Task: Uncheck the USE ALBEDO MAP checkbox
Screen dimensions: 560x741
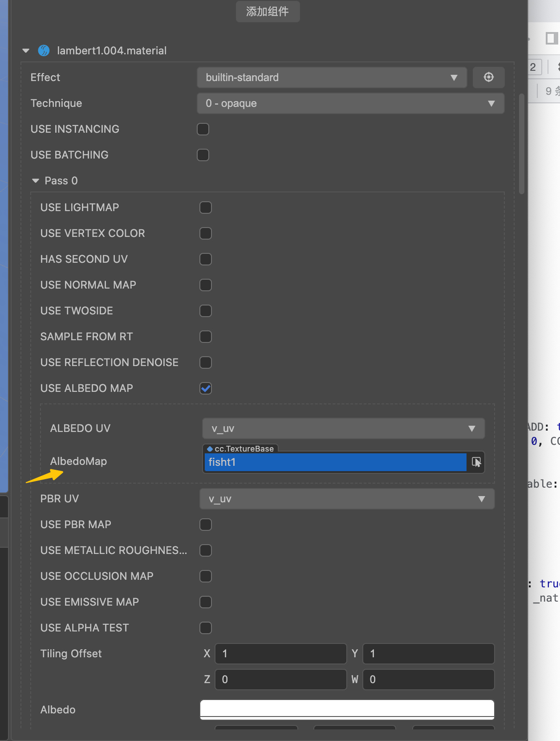Action: (x=206, y=388)
